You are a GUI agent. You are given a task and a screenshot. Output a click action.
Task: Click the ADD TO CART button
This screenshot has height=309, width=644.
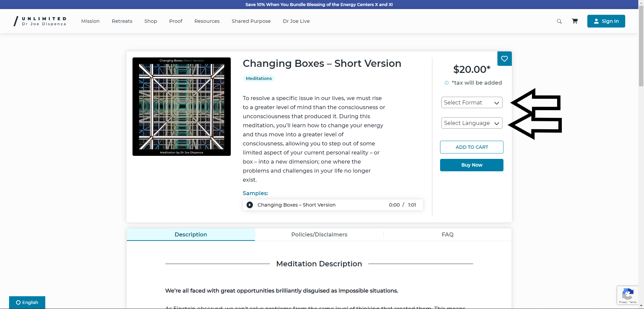click(472, 147)
